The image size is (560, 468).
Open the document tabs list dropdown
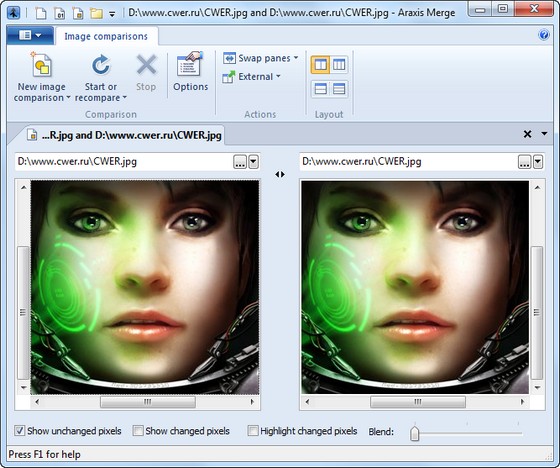[544, 134]
